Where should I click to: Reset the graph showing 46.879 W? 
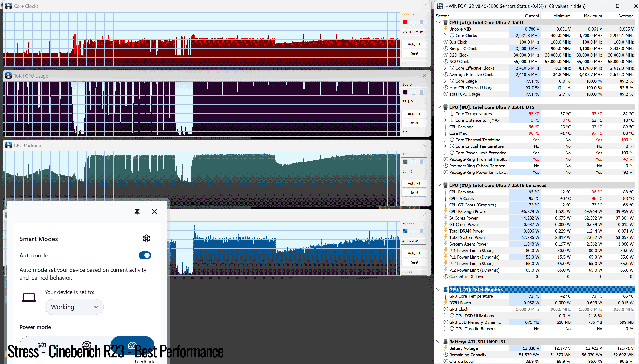point(414,262)
